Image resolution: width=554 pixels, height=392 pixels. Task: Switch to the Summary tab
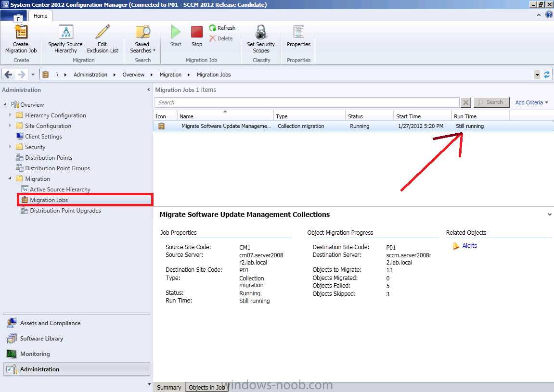pos(169,387)
